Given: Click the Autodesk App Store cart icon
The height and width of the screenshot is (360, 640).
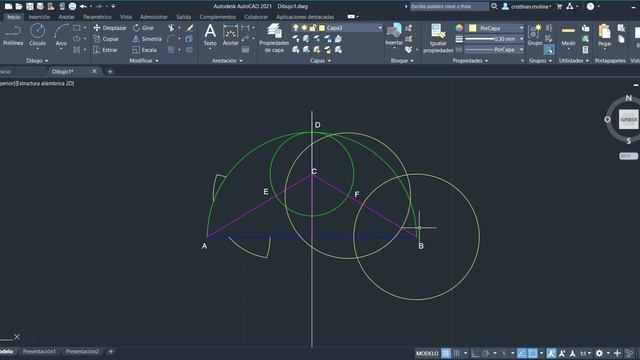Looking at the screenshot, I should (559, 6).
